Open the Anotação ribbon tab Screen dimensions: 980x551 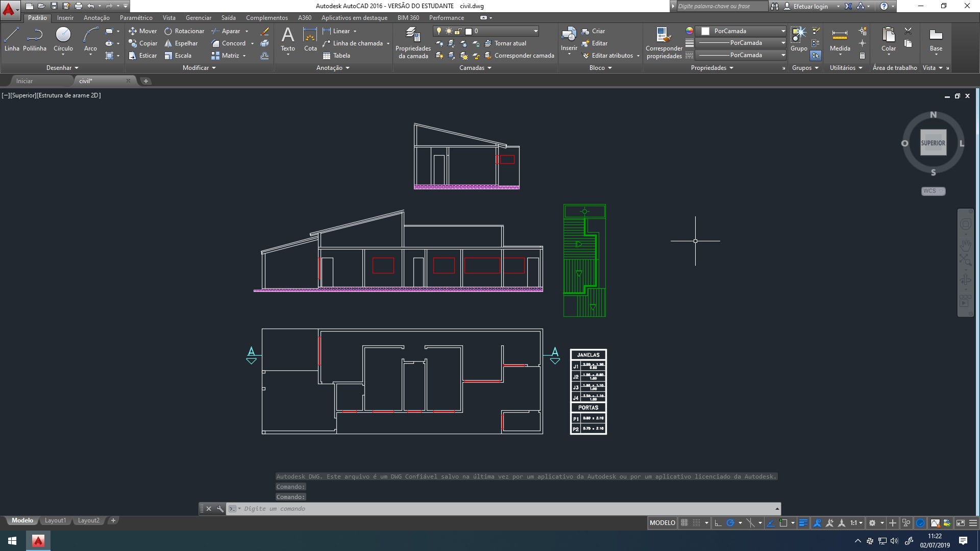(x=96, y=18)
